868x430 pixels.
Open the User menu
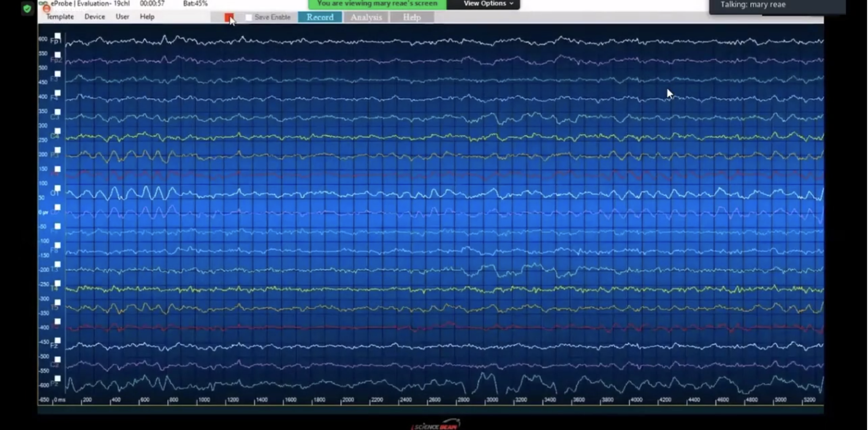(x=122, y=17)
